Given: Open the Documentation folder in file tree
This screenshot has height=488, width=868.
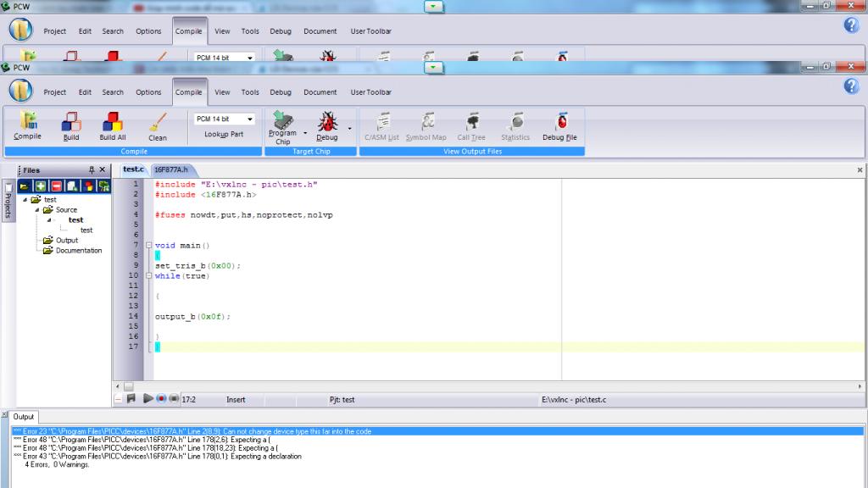Looking at the screenshot, I should 78,251.
